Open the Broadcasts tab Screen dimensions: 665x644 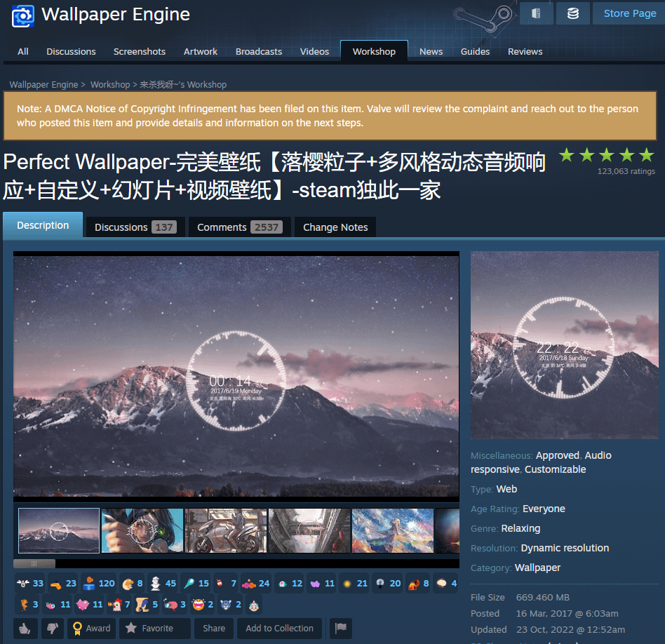(259, 51)
